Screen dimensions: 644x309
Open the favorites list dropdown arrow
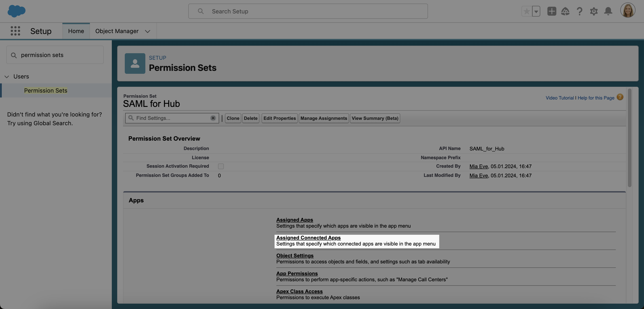pyautogui.click(x=536, y=11)
